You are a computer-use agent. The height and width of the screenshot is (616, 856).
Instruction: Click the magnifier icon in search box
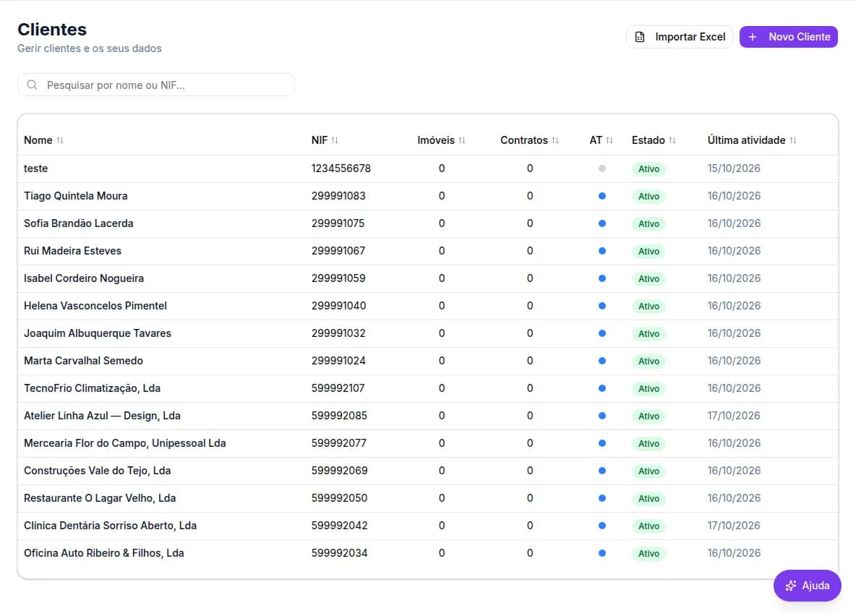point(33,85)
